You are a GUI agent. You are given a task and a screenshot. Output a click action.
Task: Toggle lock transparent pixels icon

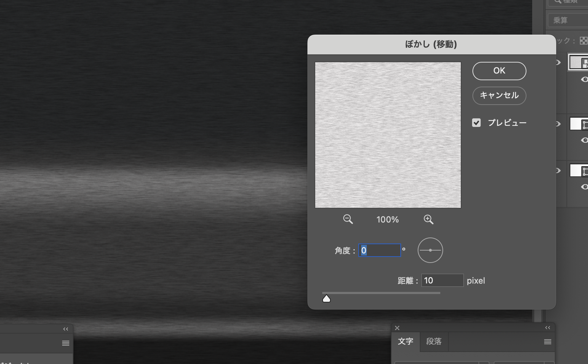click(583, 41)
